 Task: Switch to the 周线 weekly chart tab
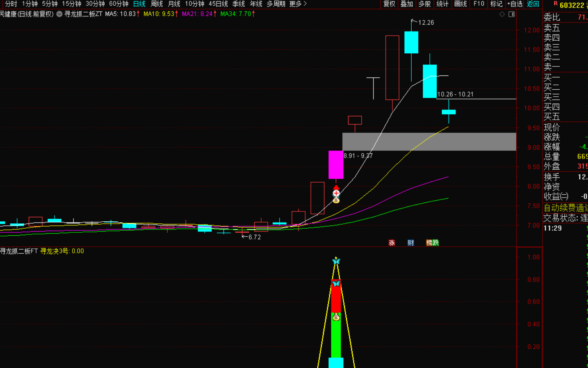(x=157, y=4)
